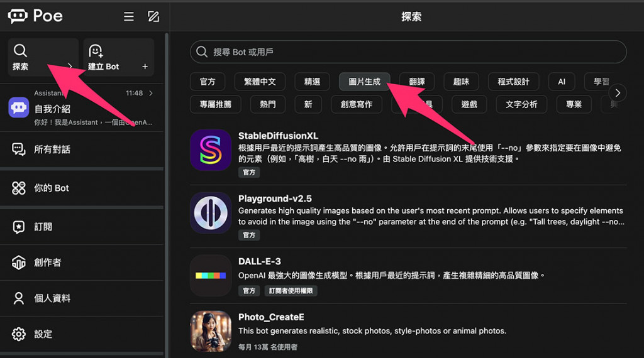Image resolution: width=644 pixels, height=358 pixels.
Task: Click the Photo_CreateE description text
Action: pyautogui.click(x=372, y=331)
